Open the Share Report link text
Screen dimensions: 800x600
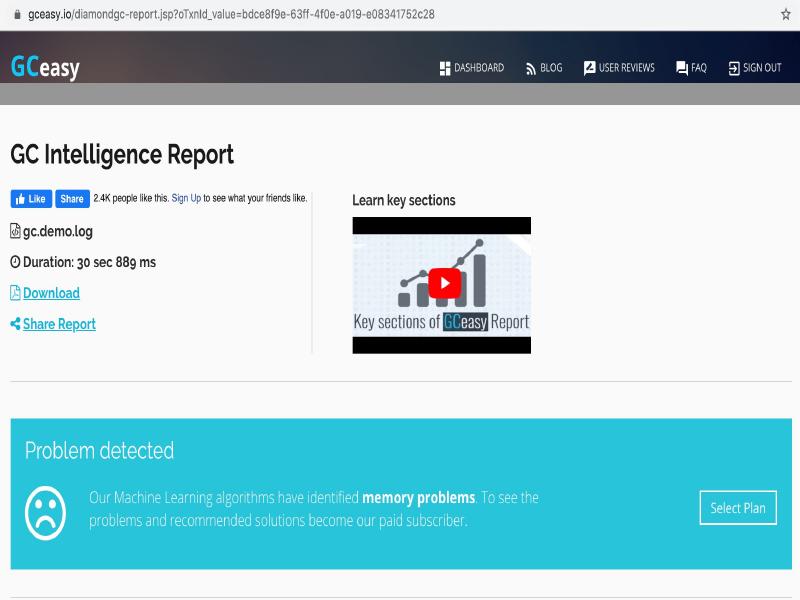coord(59,324)
